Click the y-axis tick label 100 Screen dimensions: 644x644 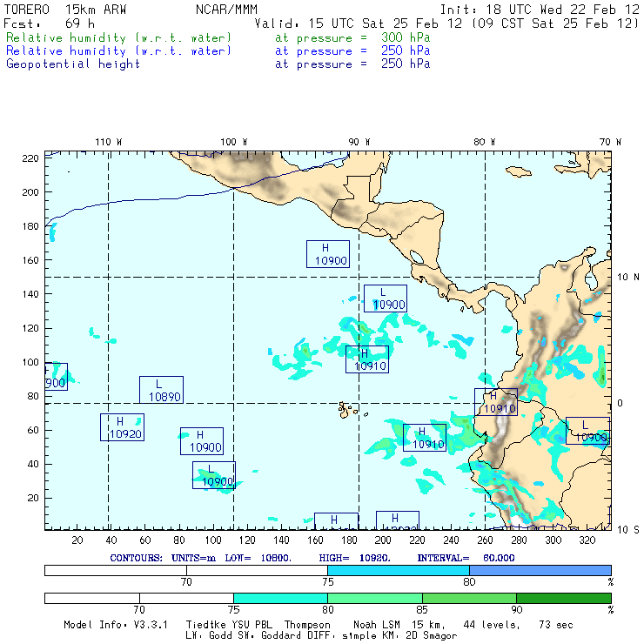[x=30, y=362]
